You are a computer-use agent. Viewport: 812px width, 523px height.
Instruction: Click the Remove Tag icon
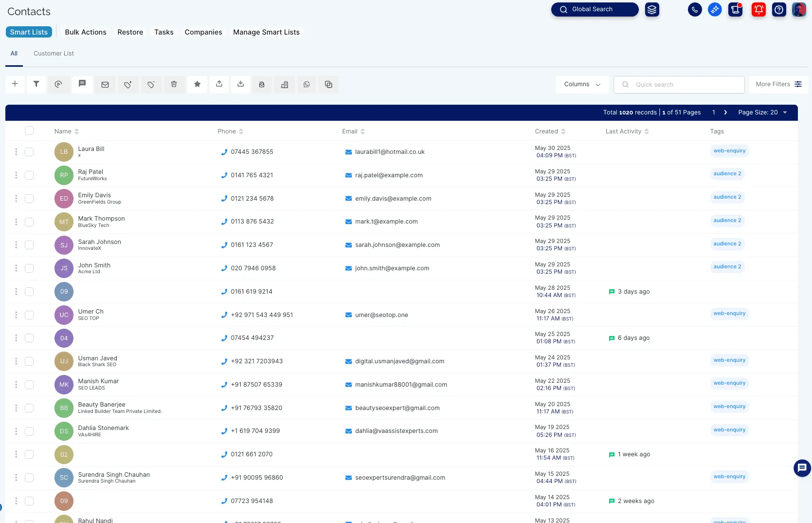[x=151, y=84]
